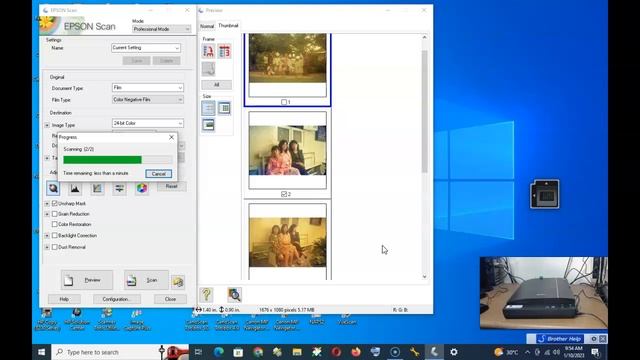Click the file save settings folder icon
Image resolution: width=640 pixels, height=360 pixels.
(178, 281)
